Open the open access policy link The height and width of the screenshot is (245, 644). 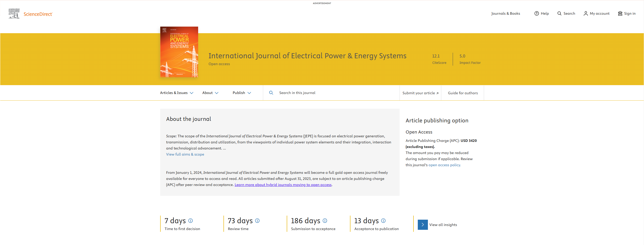tap(444, 165)
